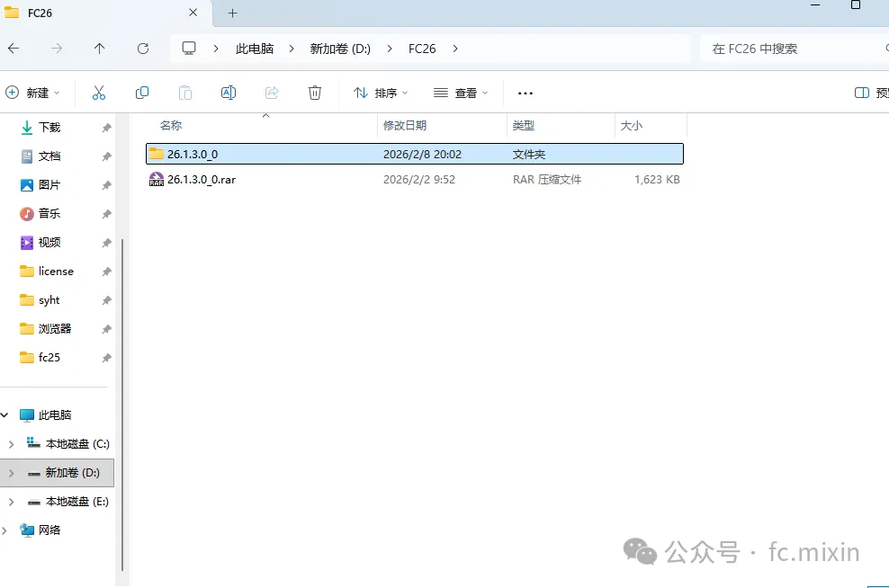The image size is (889, 588).
Task: Click the Rename icon in toolbar
Action: coord(228,93)
